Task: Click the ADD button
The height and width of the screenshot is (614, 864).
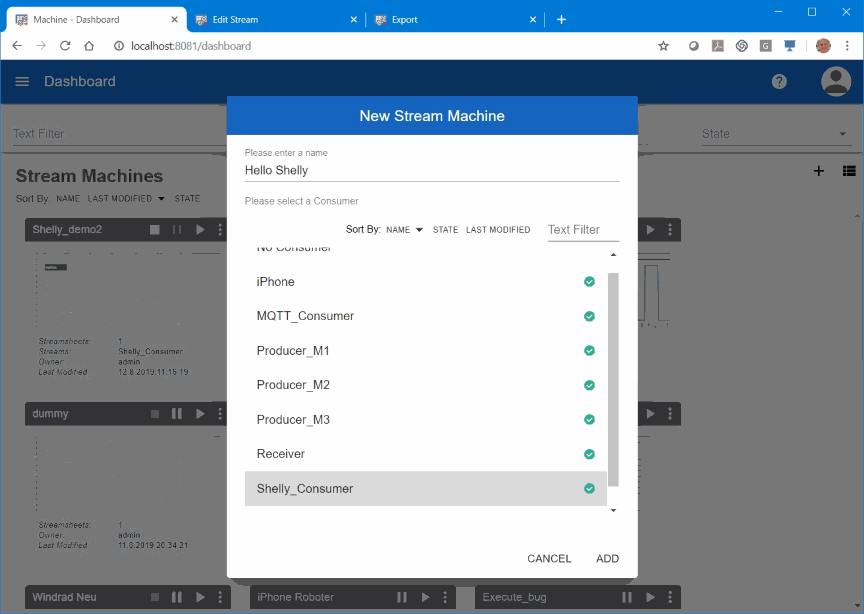Action: pyautogui.click(x=607, y=559)
